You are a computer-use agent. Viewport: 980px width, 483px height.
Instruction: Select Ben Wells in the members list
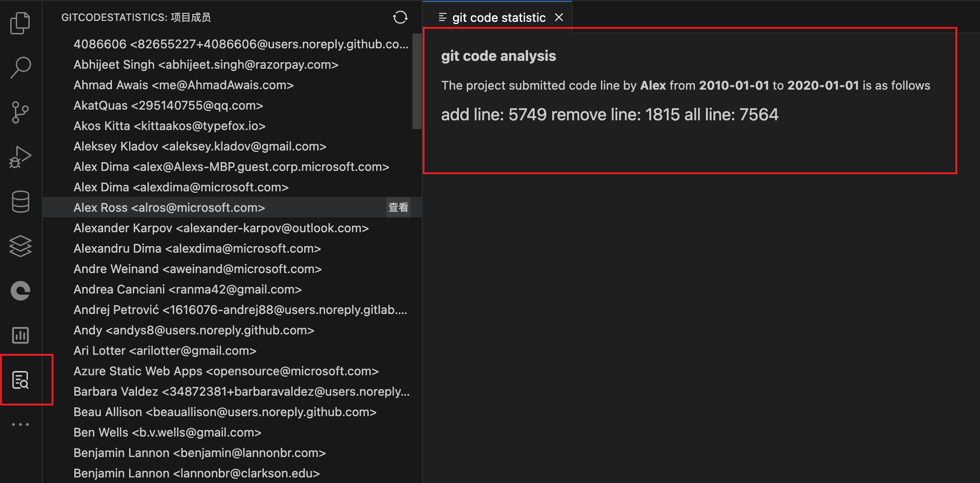(x=167, y=432)
